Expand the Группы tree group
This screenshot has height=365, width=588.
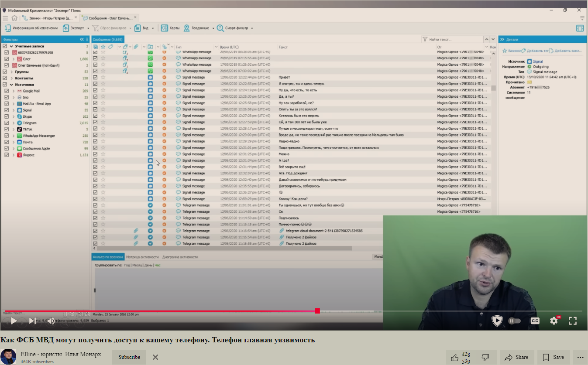pyautogui.click(x=11, y=72)
